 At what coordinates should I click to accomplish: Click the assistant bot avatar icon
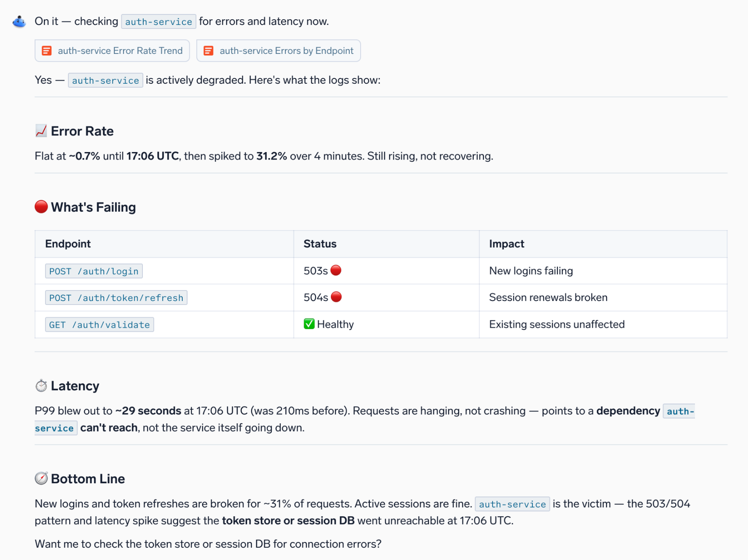coord(19,21)
